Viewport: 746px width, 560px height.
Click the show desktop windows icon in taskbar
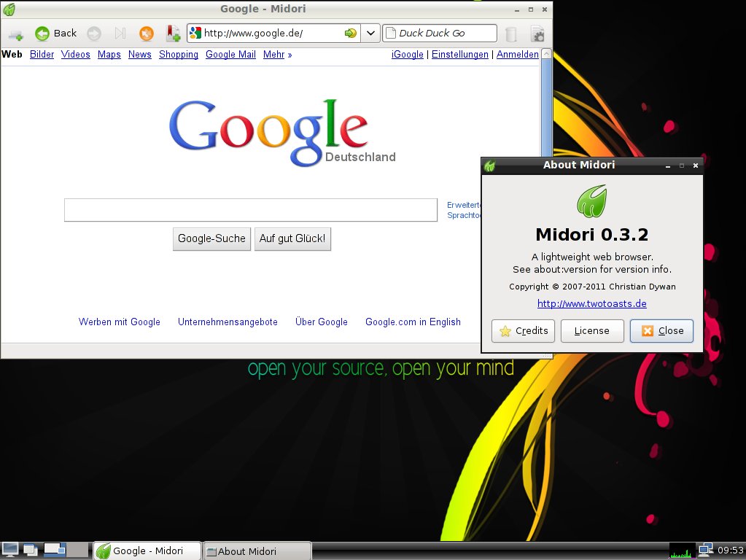click(31, 550)
